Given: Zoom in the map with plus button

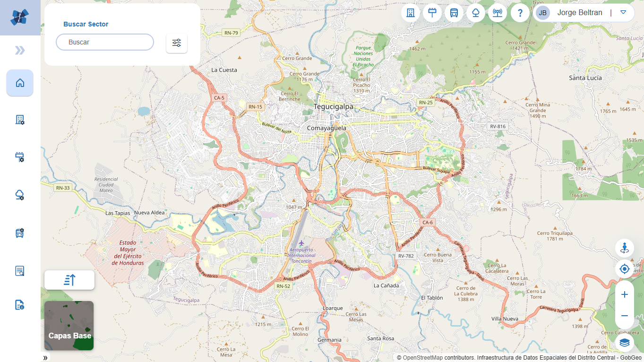Looking at the screenshot, I should coord(624,294).
